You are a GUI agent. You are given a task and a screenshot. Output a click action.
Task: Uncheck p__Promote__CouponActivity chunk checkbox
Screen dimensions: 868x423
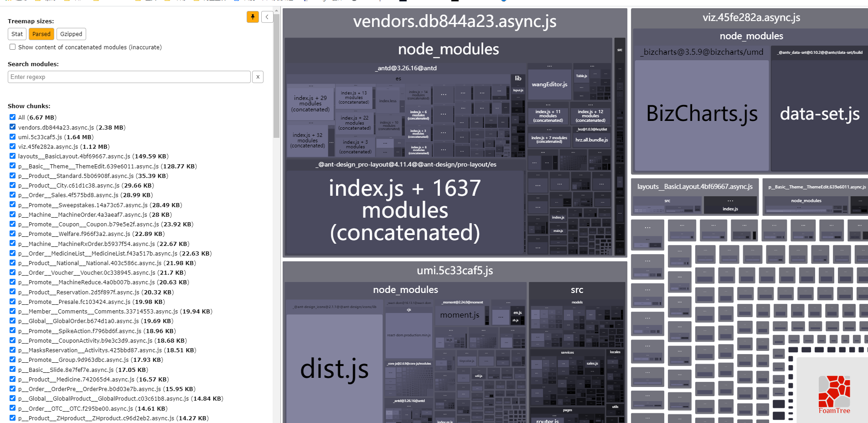click(13, 340)
